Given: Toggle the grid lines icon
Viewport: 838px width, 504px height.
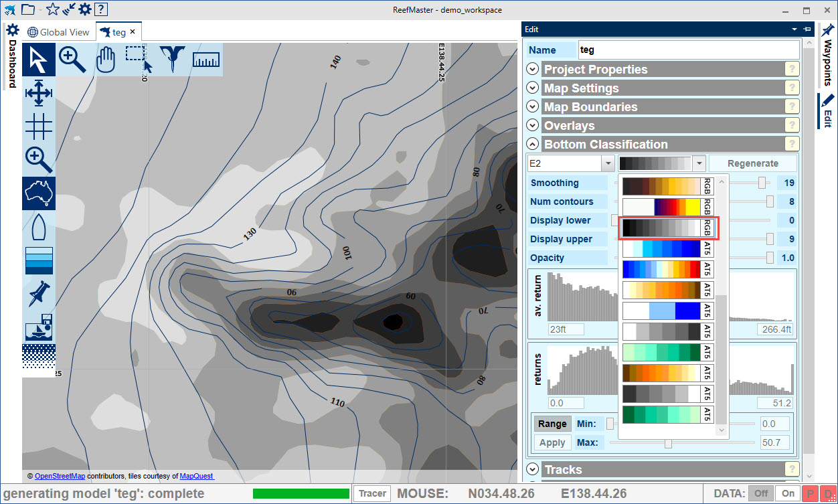Looking at the screenshot, I should [x=39, y=127].
